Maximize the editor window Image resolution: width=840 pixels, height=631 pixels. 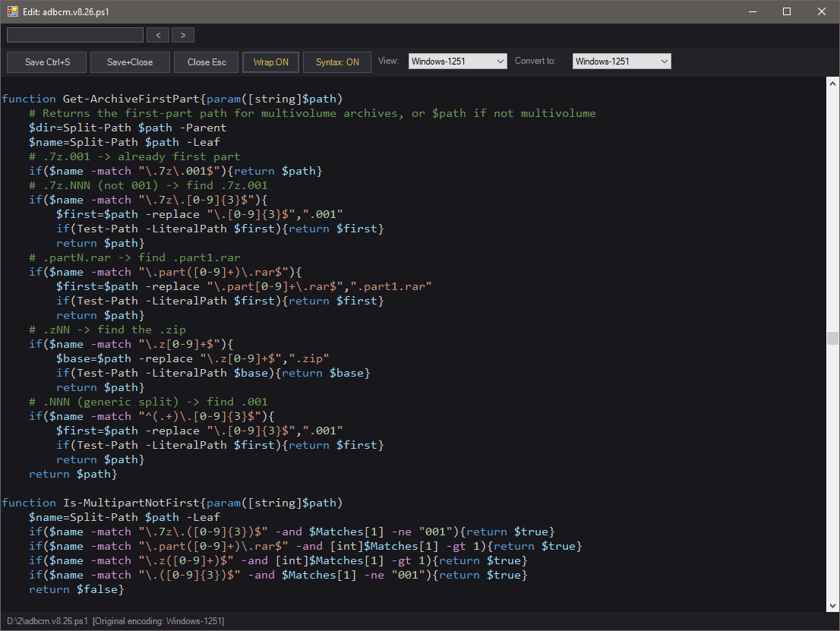787,11
